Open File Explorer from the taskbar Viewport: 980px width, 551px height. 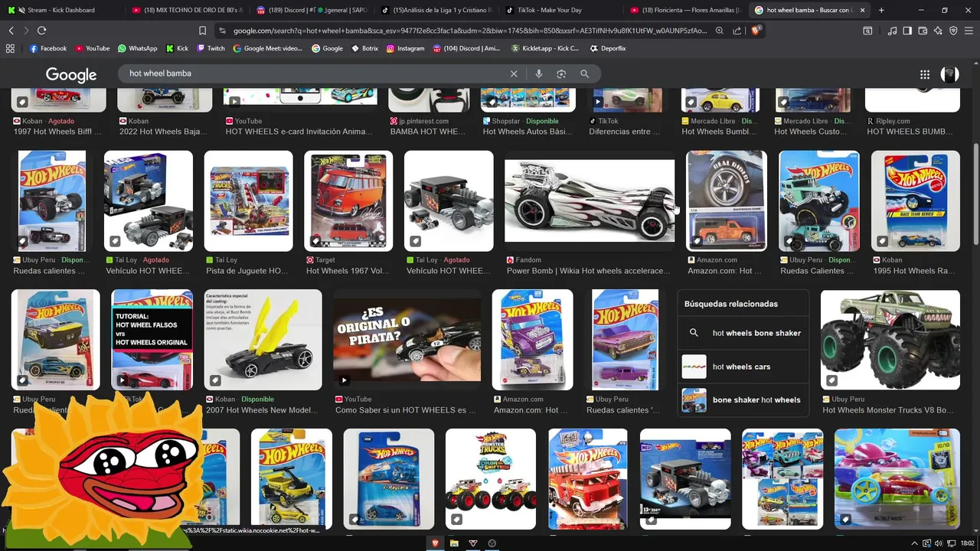click(x=454, y=543)
